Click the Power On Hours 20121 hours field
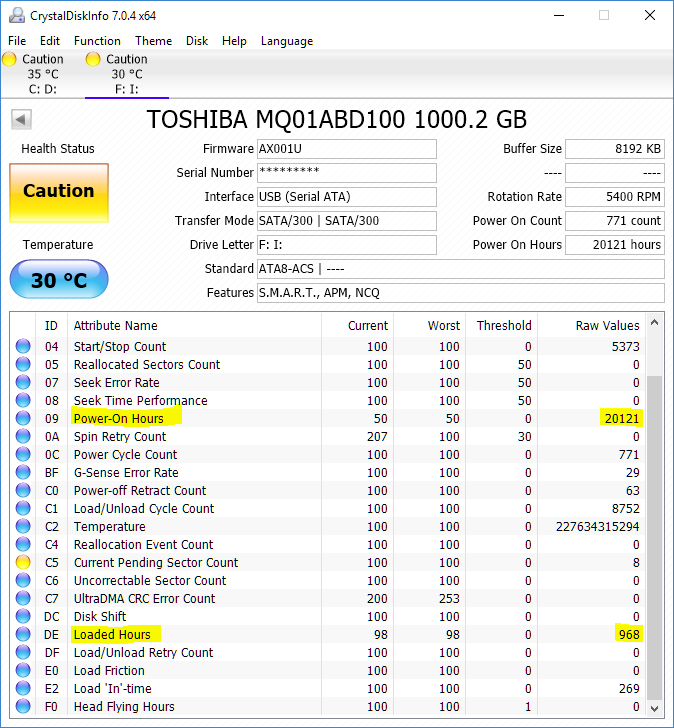 pos(615,245)
